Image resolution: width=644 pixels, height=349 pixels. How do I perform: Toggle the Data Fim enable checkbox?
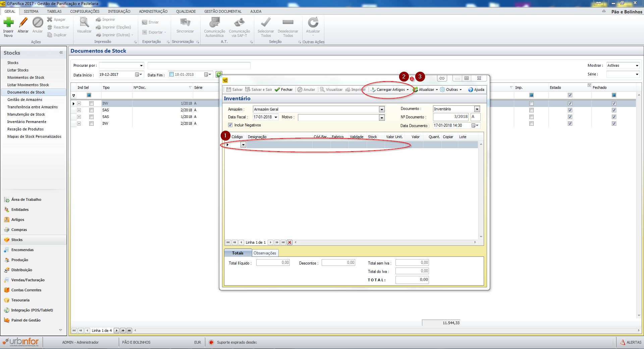172,74
